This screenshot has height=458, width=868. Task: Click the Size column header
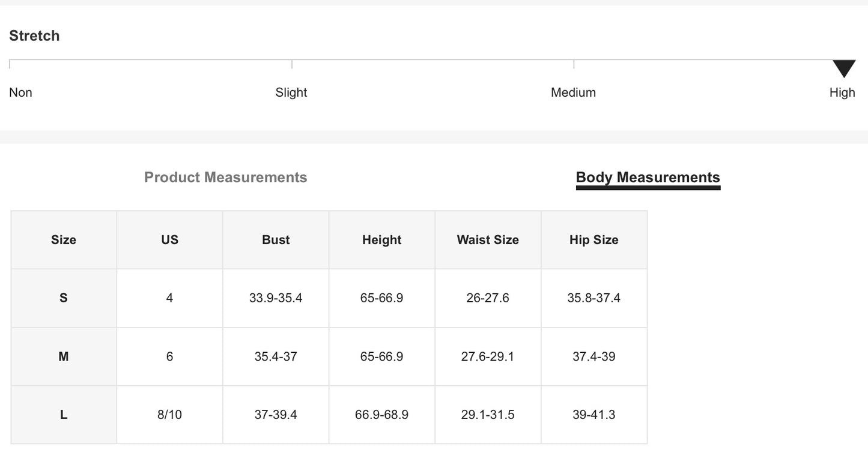pos(64,240)
